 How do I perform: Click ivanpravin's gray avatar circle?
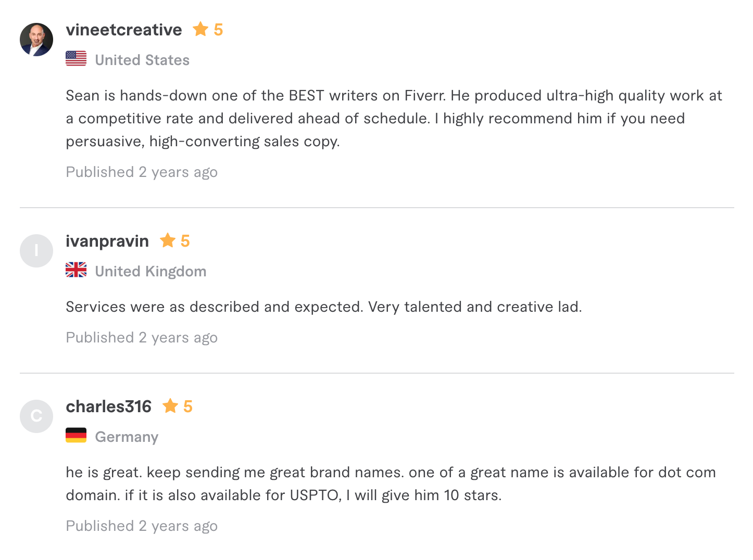(36, 251)
